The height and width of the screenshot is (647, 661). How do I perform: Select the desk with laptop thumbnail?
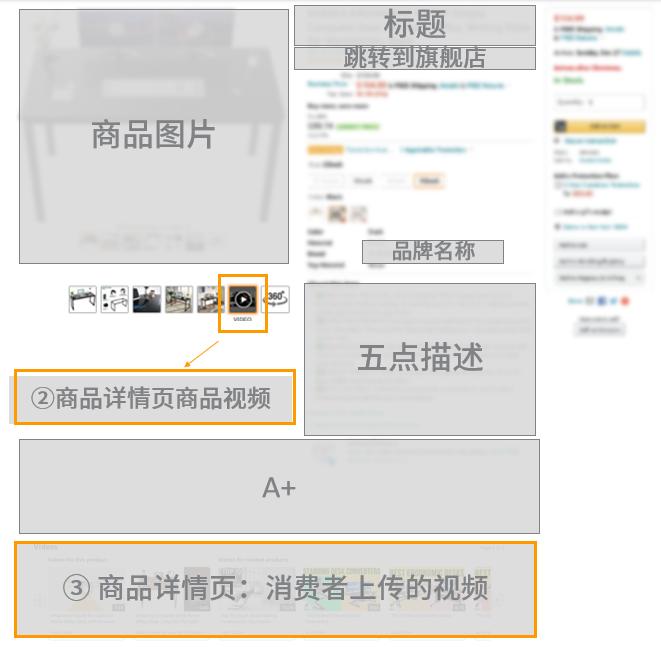click(x=83, y=299)
